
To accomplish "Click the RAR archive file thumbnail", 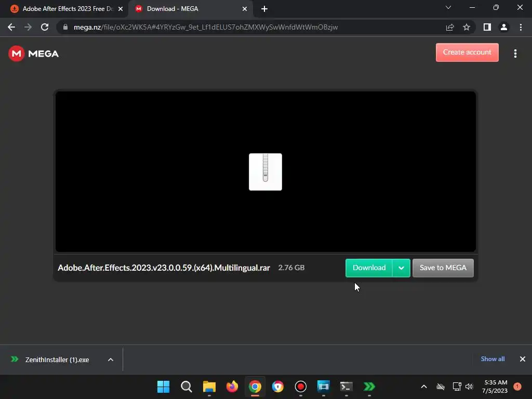I will pos(265,171).
